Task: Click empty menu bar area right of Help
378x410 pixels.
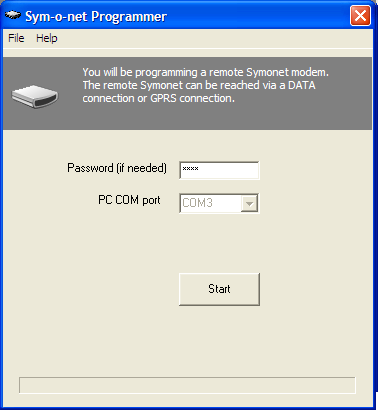Action: pos(213,38)
